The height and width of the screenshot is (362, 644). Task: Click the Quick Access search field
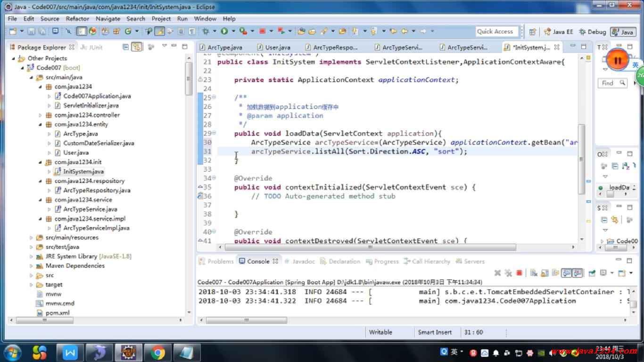496,32
